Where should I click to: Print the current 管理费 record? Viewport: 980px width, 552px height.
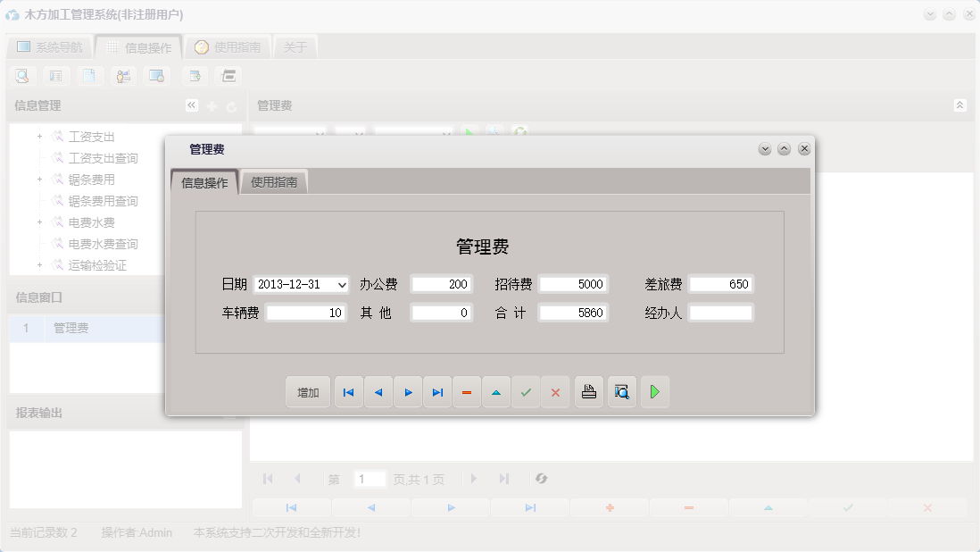588,391
